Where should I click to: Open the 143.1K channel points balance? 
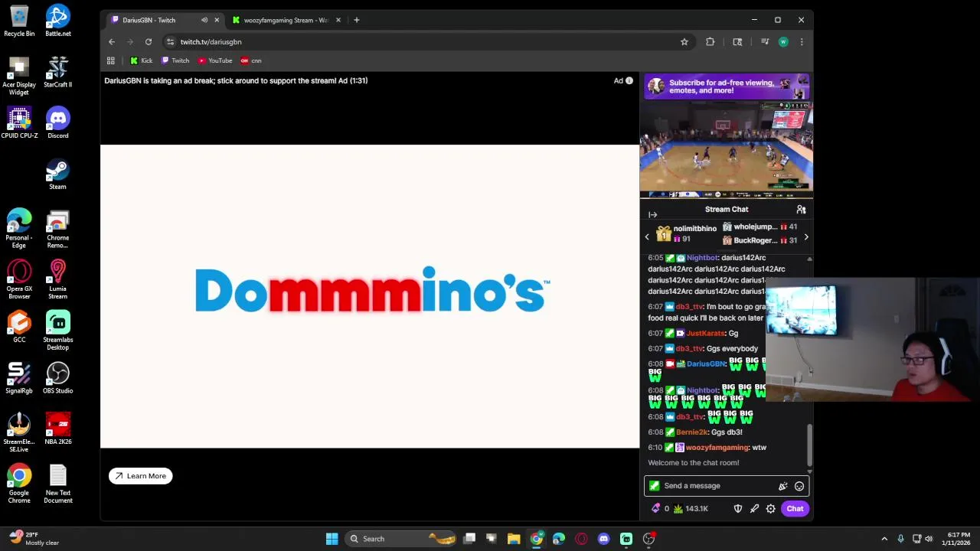pyautogui.click(x=691, y=509)
